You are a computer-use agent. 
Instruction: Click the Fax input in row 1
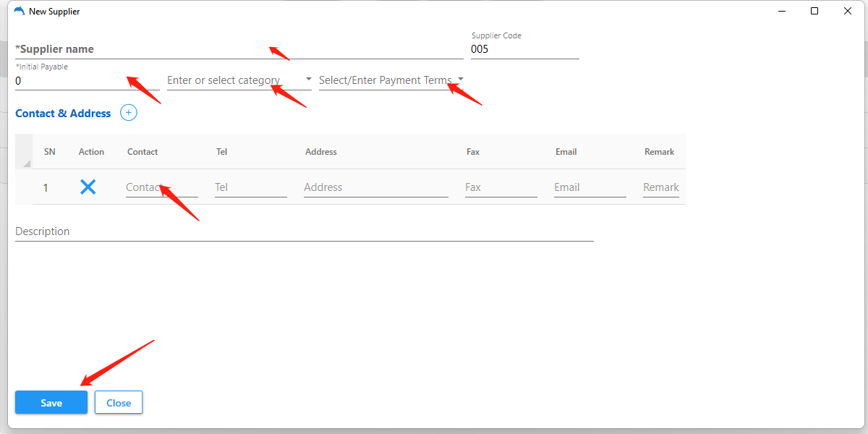tap(501, 187)
